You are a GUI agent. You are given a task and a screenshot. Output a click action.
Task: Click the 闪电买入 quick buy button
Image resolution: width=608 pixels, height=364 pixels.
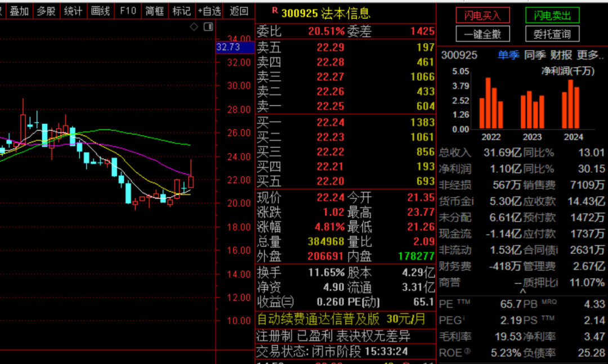click(483, 16)
